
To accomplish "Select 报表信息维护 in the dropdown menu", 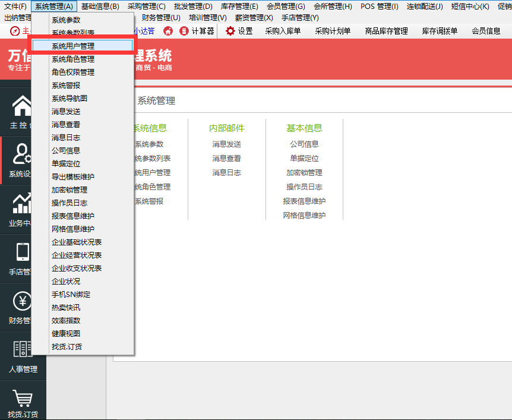I will coord(73,216).
